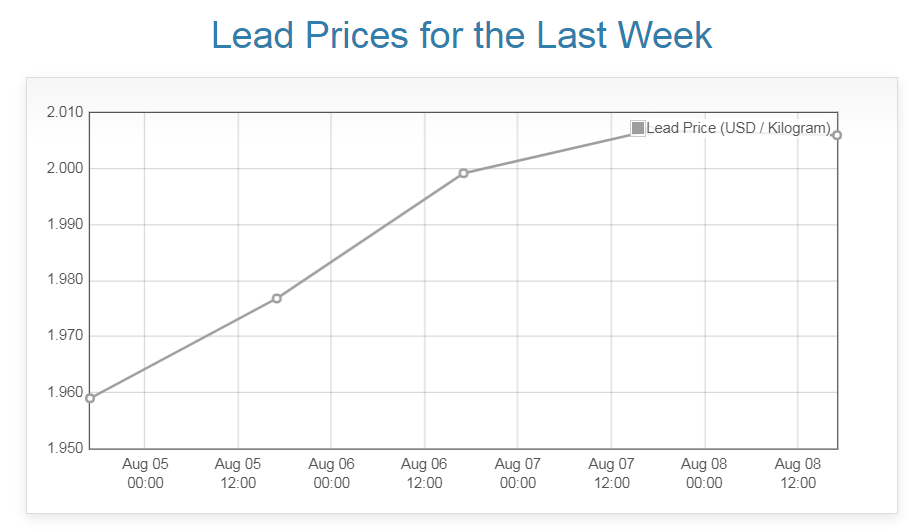Click the "Lead Prices for the Last Week" title
The image size is (917, 530).
[x=461, y=35]
